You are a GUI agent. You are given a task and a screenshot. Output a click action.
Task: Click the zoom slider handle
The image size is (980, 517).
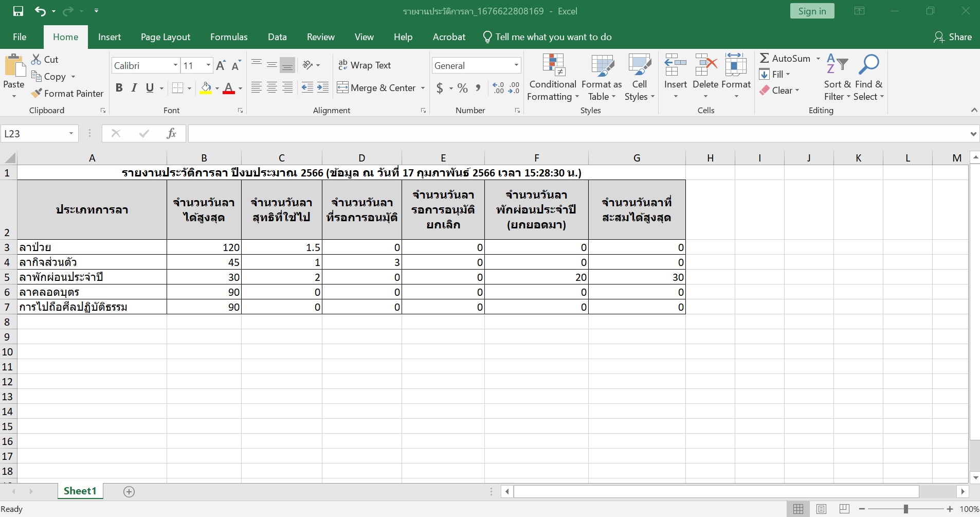905,509
